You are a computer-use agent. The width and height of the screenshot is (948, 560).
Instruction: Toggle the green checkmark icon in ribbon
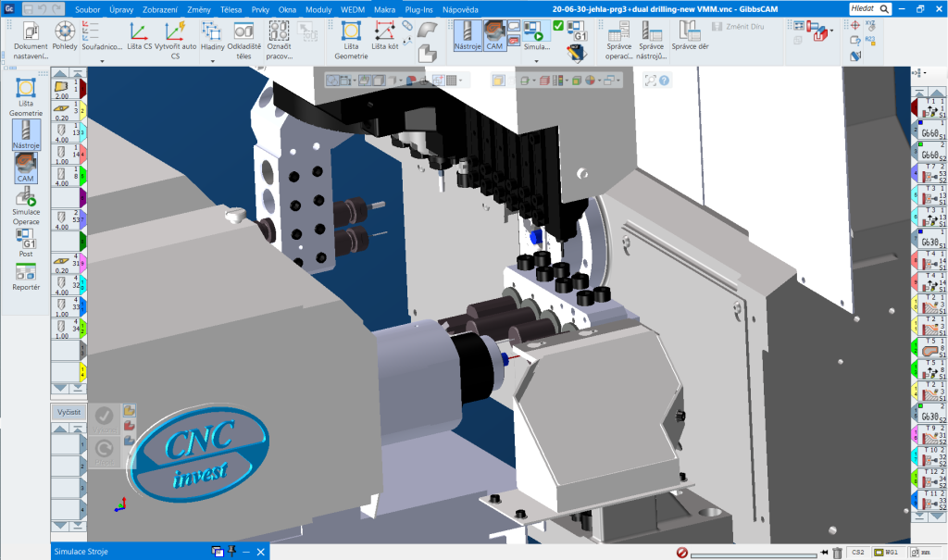tap(558, 25)
